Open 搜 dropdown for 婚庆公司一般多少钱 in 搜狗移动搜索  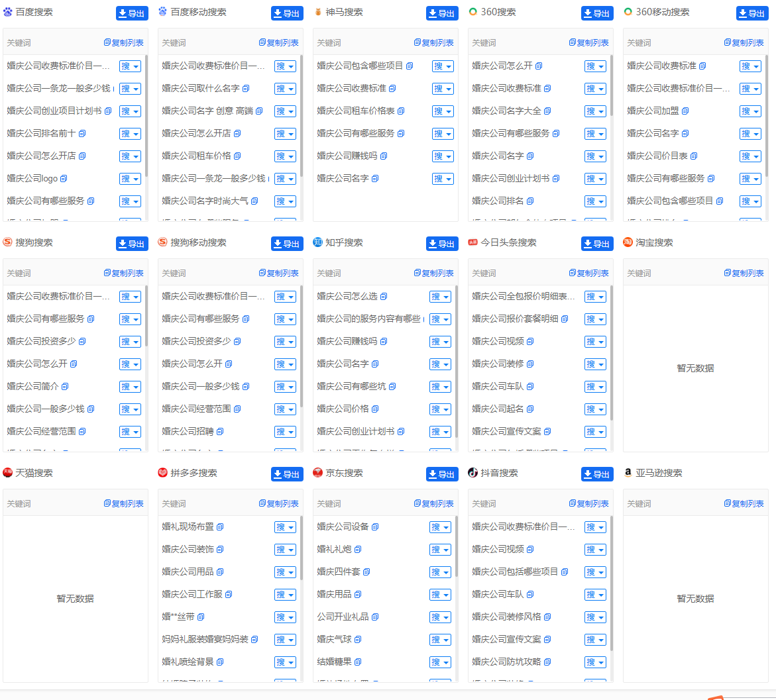pos(285,387)
